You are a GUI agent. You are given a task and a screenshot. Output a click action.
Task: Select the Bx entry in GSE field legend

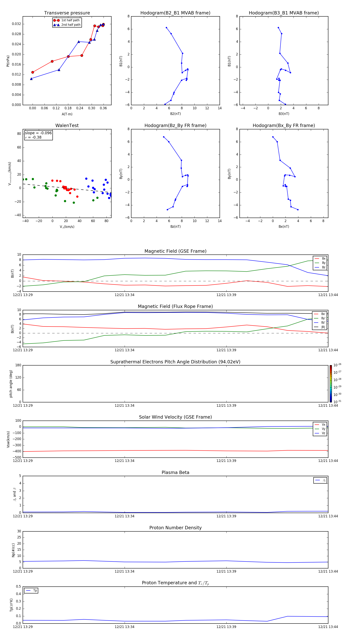pyautogui.click(x=320, y=259)
